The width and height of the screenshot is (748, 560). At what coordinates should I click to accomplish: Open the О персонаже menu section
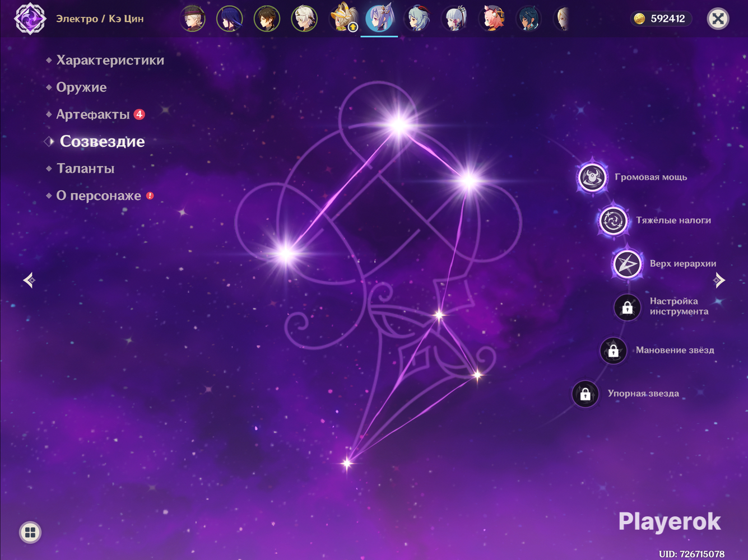pos(99,195)
